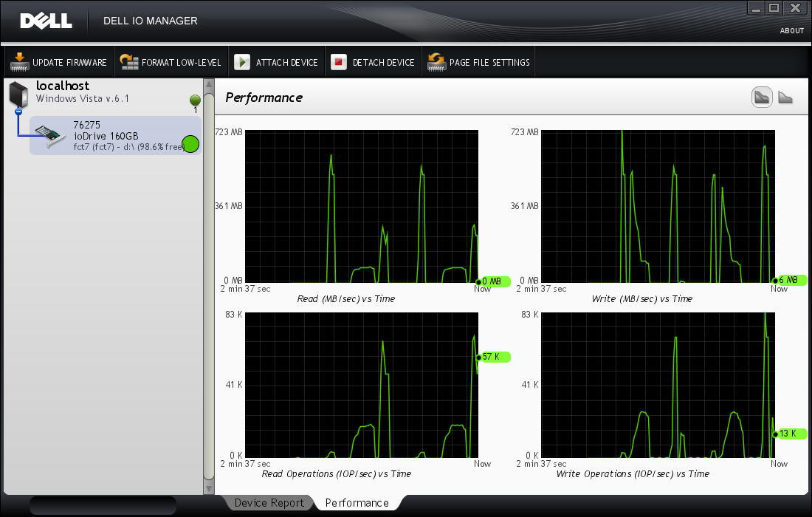812x517 pixels.
Task: Click the Windows Vista v.6.1 text
Action: pyautogui.click(x=83, y=98)
